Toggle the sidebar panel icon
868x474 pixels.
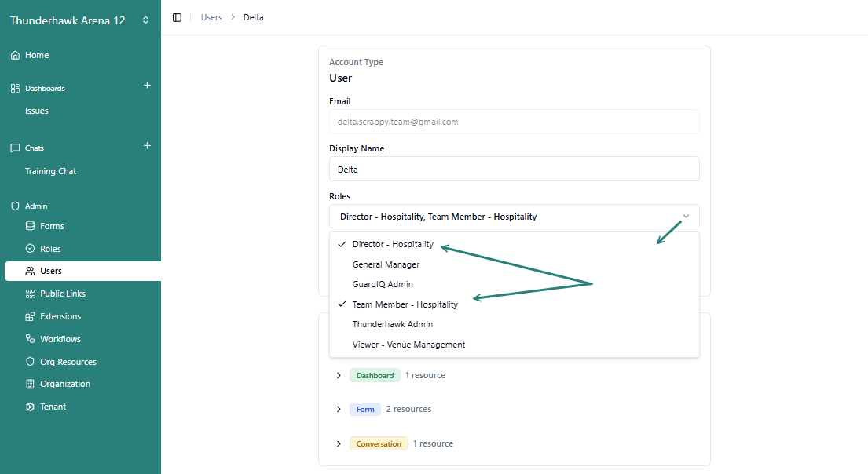pos(177,17)
